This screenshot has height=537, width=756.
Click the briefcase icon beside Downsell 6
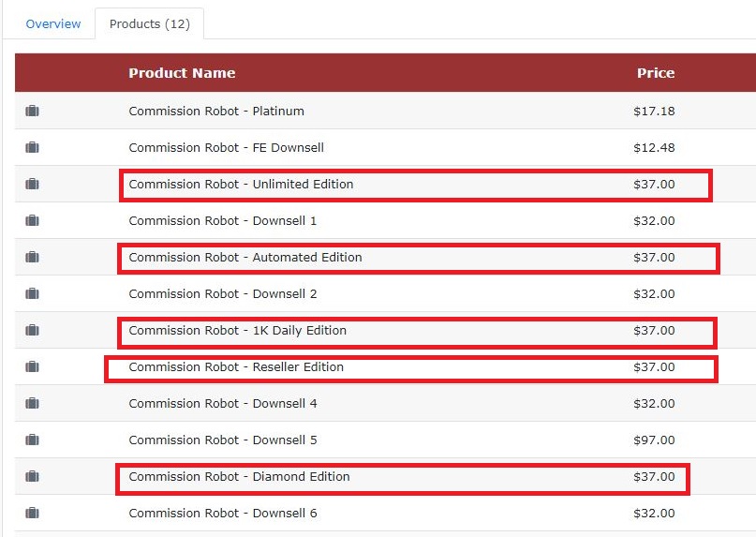coord(32,513)
